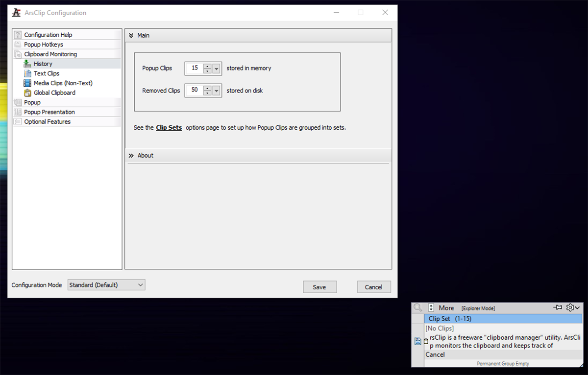Click the Clipboard Monitoring page icon
This screenshot has width=588, height=375.
click(x=18, y=54)
